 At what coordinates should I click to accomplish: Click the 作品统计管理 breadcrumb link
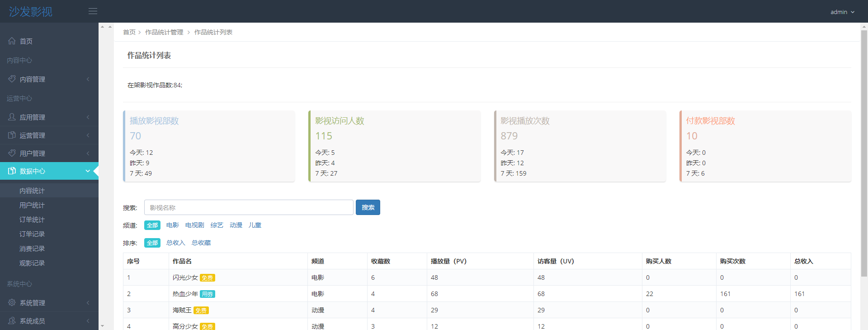(x=164, y=32)
